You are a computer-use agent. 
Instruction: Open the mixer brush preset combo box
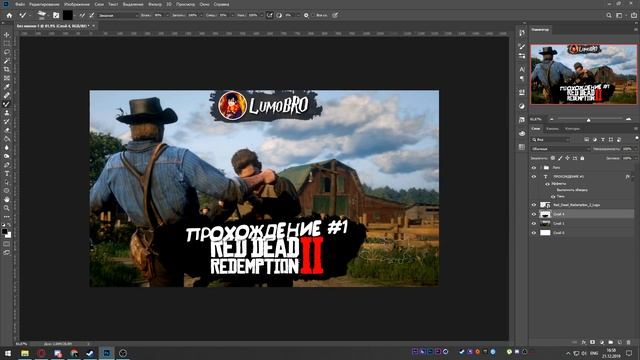(118, 15)
